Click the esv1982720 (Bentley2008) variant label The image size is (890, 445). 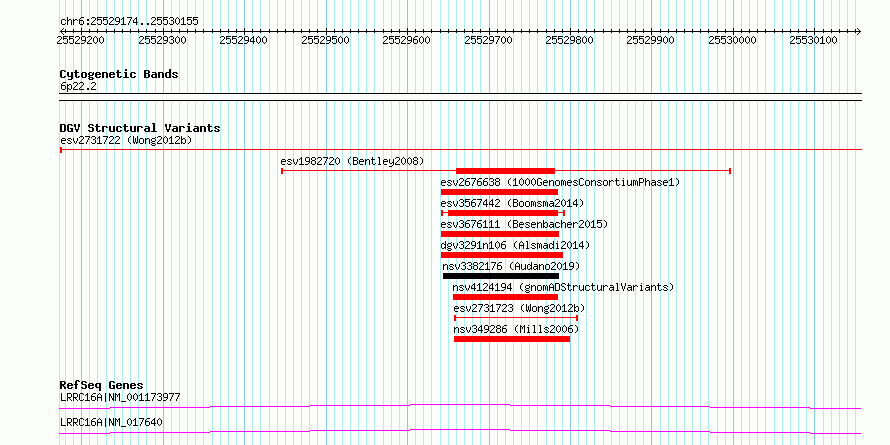[x=352, y=161]
